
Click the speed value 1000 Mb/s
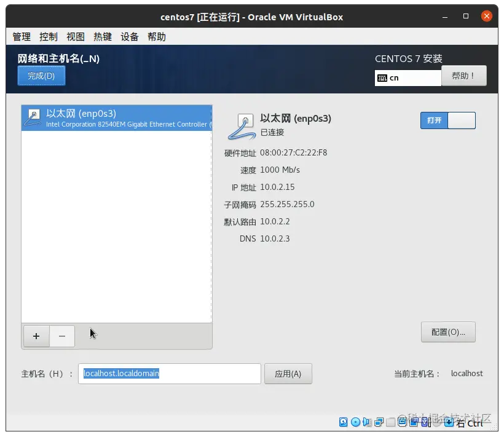click(280, 170)
